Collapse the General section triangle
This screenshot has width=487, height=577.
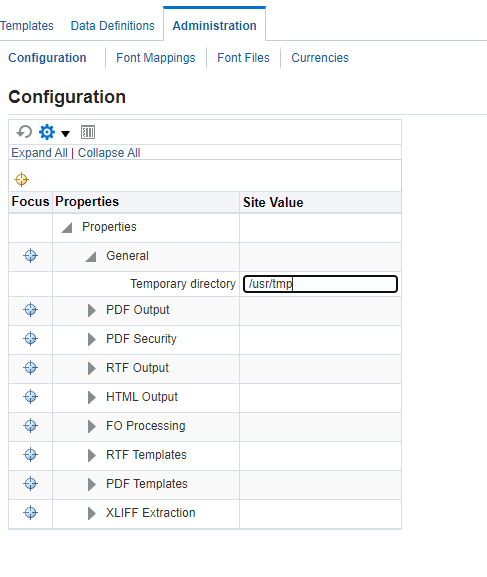pyautogui.click(x=91, y=256)
